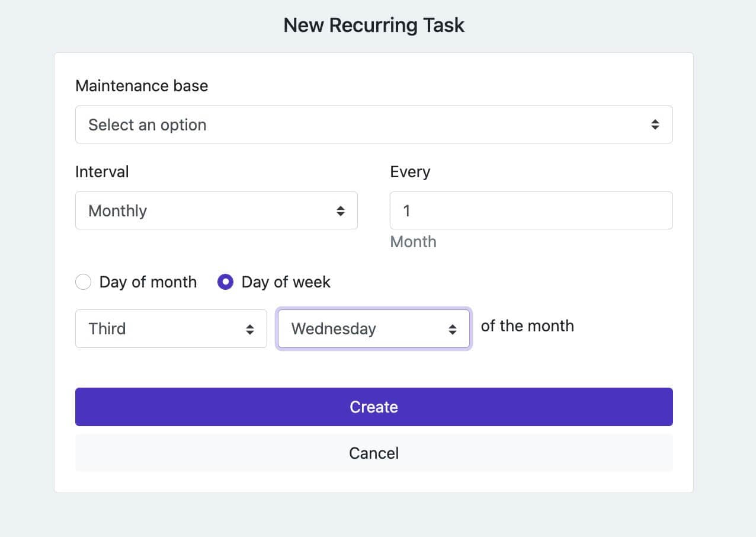
Task: Click the of the month text
Action: [528, 325]
